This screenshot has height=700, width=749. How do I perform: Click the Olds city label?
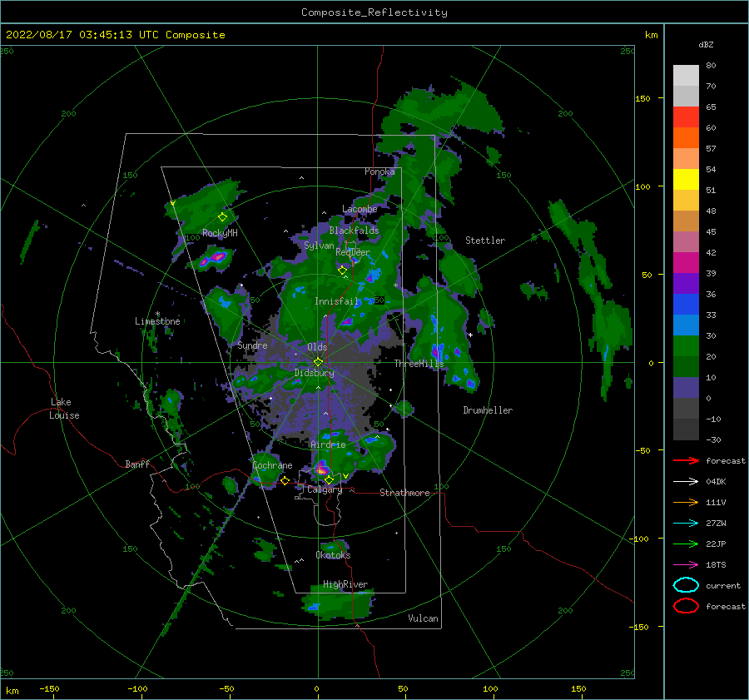coord(317,347)
